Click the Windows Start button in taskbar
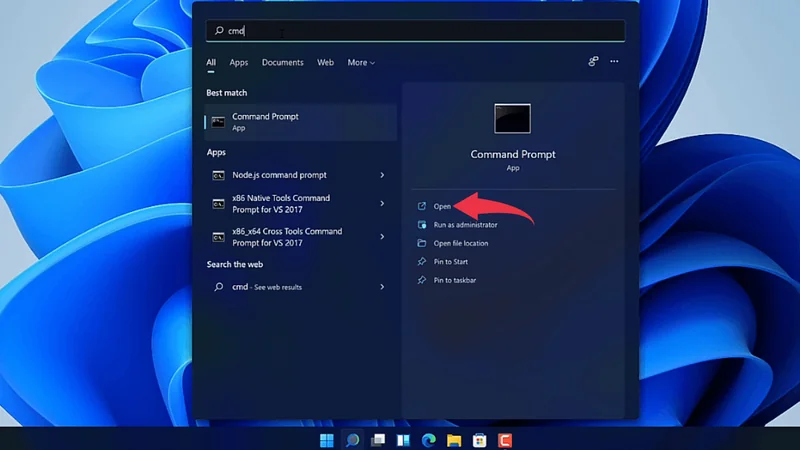 326,440
